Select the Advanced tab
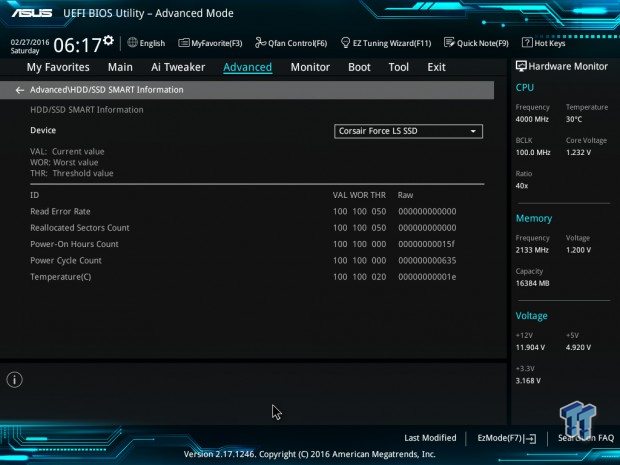620x465 pixels. [248, 67]
